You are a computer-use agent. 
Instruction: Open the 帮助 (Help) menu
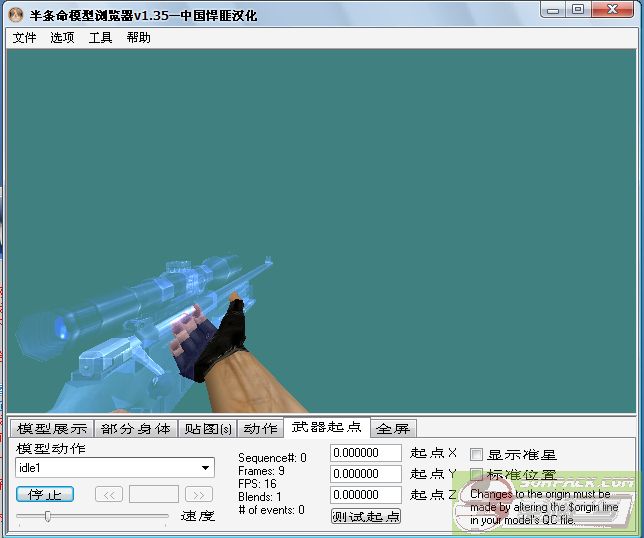point(138,38)
